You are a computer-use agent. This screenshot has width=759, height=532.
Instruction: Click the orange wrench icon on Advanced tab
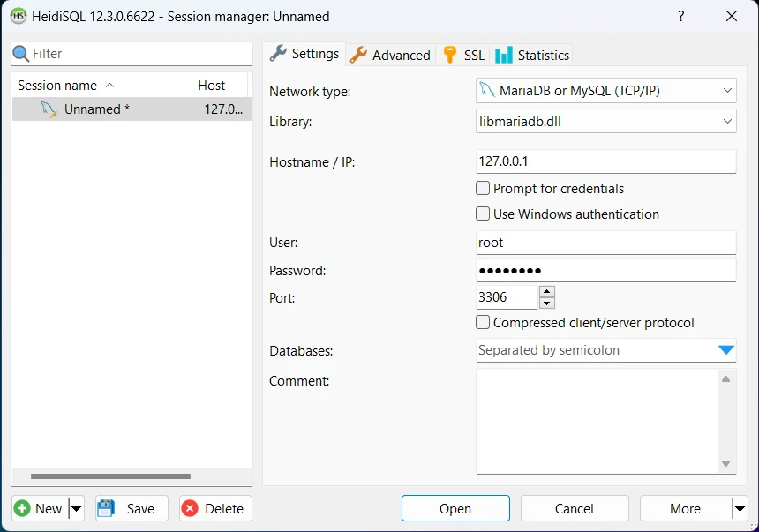click(x=358, y=55)
